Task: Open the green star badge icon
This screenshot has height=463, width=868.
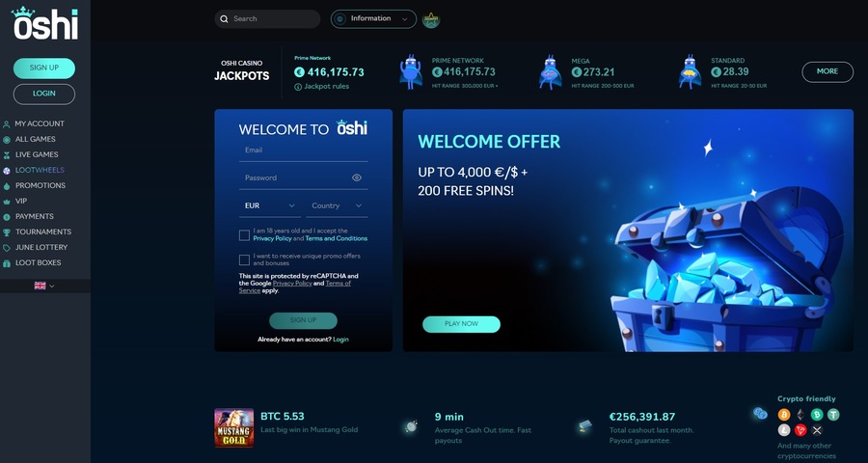Action: coord(431,19)
